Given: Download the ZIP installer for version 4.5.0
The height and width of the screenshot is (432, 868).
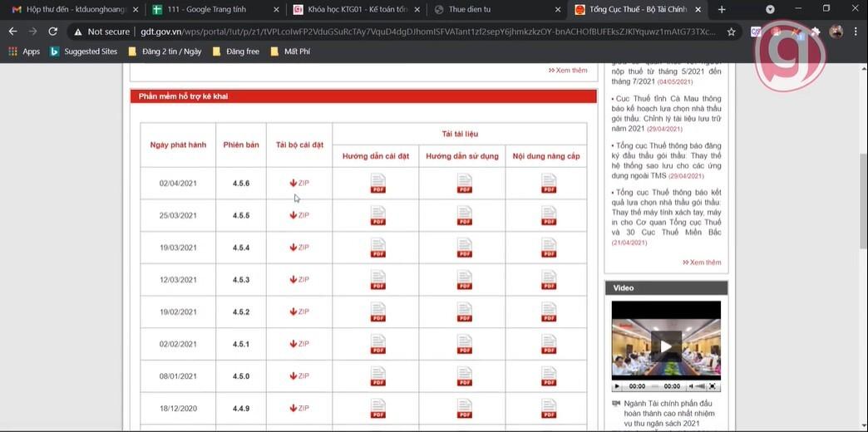Looking at the screenshot, I should (299, 376).
